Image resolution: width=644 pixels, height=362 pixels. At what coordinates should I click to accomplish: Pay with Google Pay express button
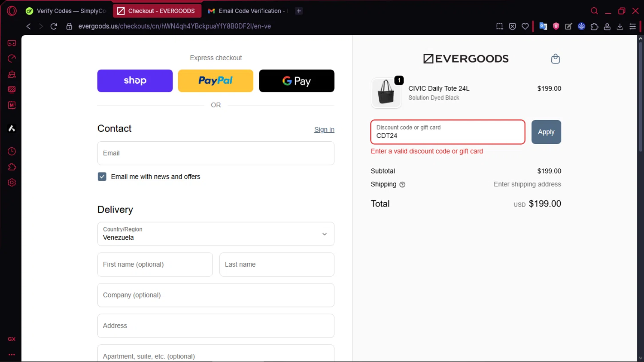tap(297, 81)
